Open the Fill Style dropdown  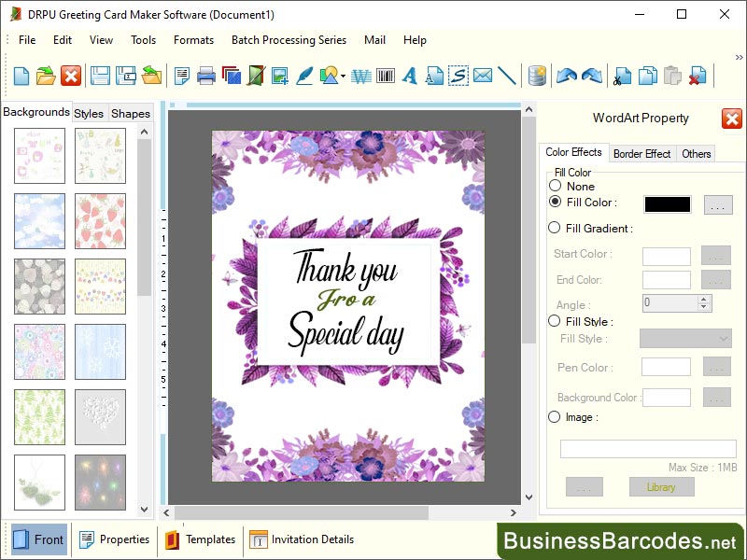tap(685, 339)
